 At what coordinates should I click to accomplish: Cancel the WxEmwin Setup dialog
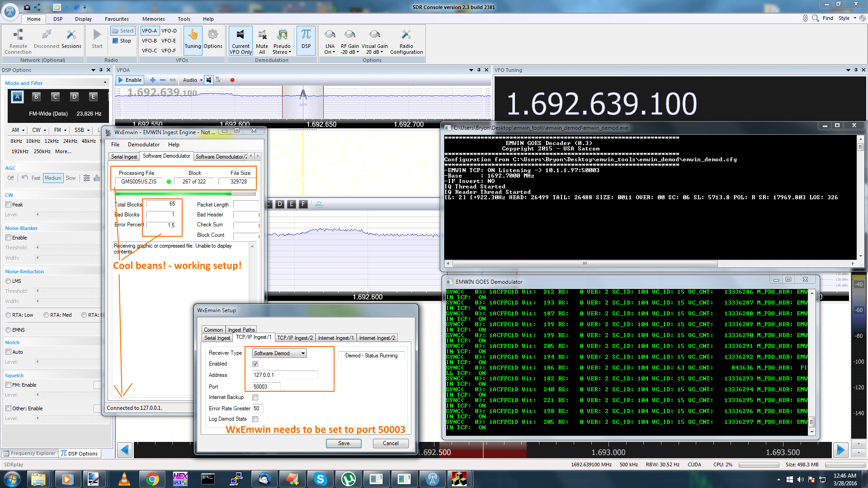tap(391, 443)
